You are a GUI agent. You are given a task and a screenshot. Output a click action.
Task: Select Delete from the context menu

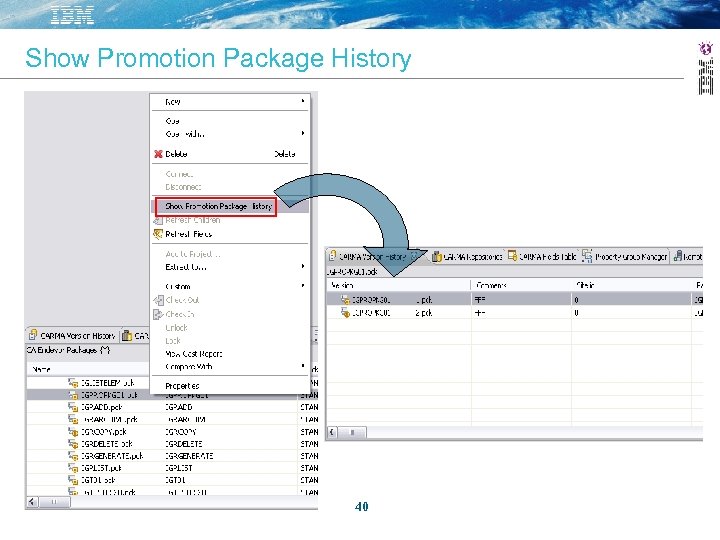[x=176, y=154]
